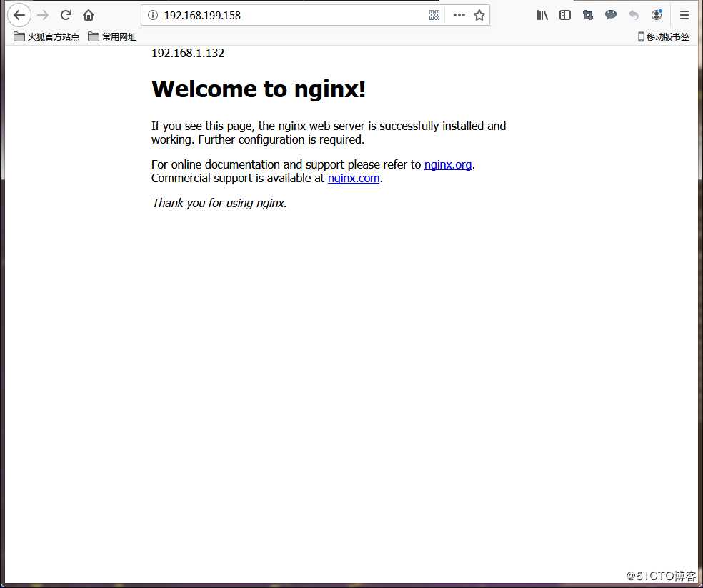Screen dimensions: 703x588
Task: Open the screenshot crop tool
Action: 588,15
